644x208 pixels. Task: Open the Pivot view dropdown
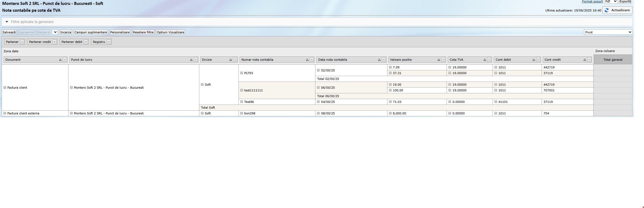click(608, 32)
